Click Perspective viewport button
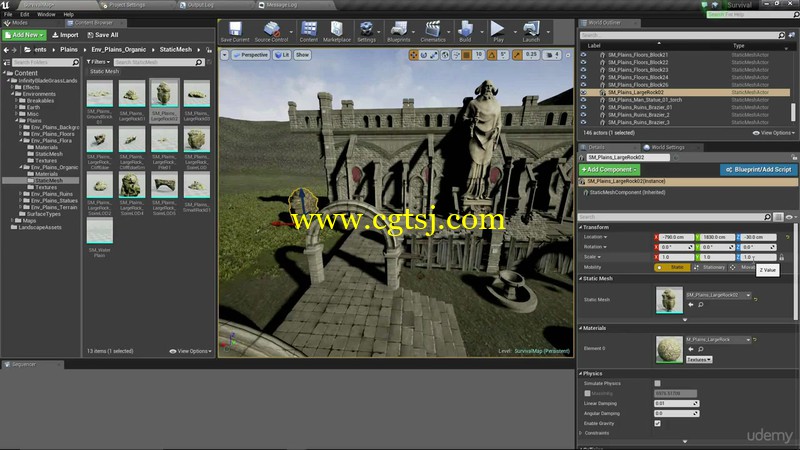 (x=251, y=55)
